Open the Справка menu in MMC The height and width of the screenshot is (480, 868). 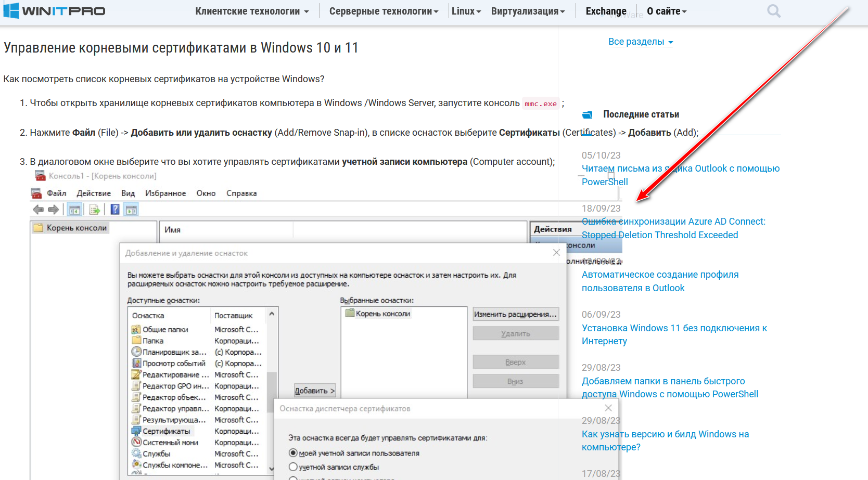click(x=241, y=193)
